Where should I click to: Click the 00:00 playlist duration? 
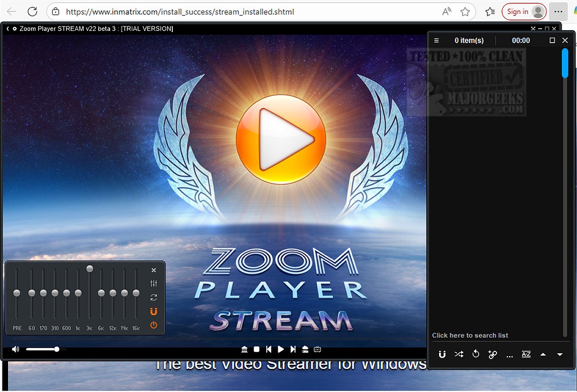[521, 41]
